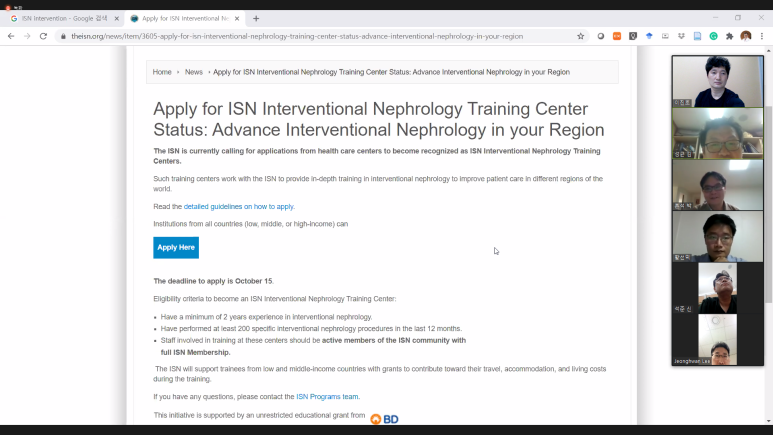Go to News breadcrumb

click(x=194, y=72)
